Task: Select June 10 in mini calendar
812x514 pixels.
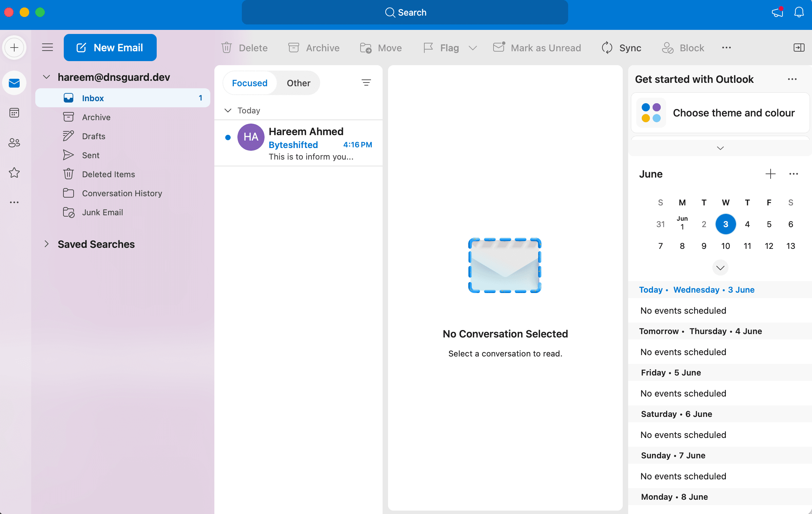Action: (726, 246)
